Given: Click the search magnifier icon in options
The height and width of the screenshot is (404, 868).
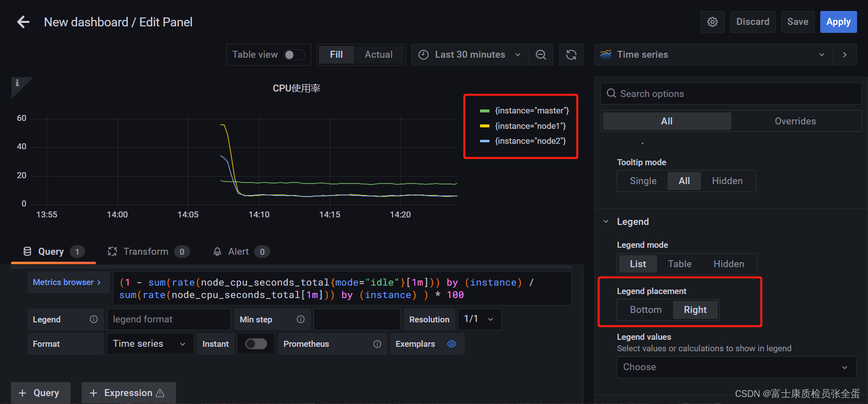Looking at the screenshot, I should tap(611, 94).
